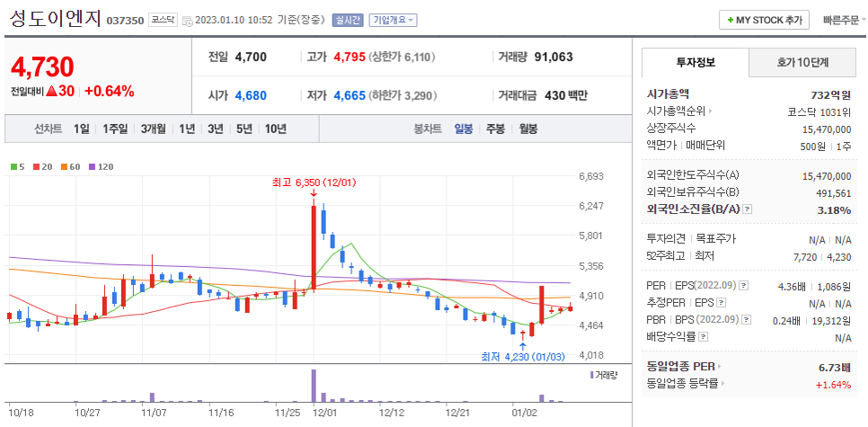Select the 5년 line chart period
Image resolution: width=868 pixels, height=427 pixels.
point(244,129)
